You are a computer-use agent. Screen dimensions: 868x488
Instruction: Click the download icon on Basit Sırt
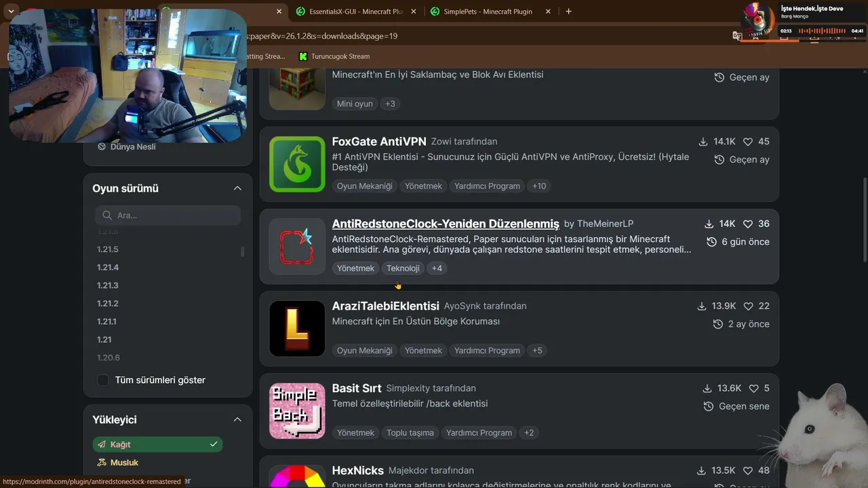[707, 388]
